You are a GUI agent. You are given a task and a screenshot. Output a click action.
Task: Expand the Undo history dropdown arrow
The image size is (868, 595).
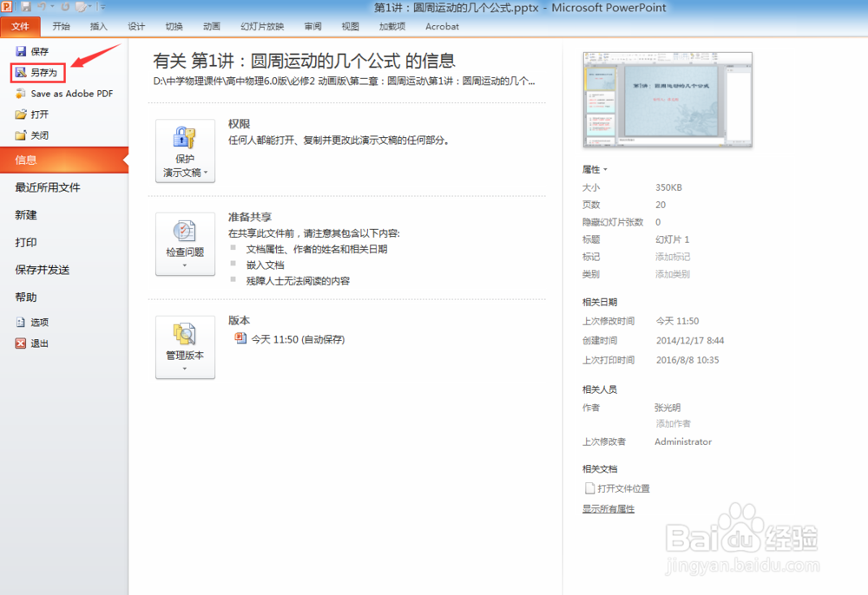coord(52,7)
